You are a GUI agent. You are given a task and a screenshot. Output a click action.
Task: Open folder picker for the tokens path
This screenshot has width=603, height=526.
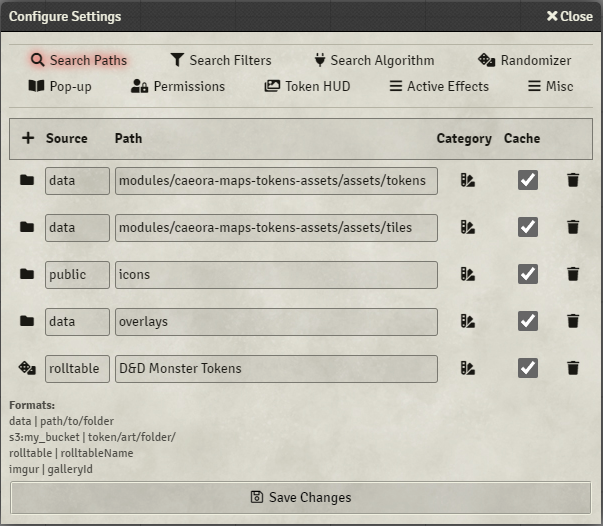coord(27,180)
